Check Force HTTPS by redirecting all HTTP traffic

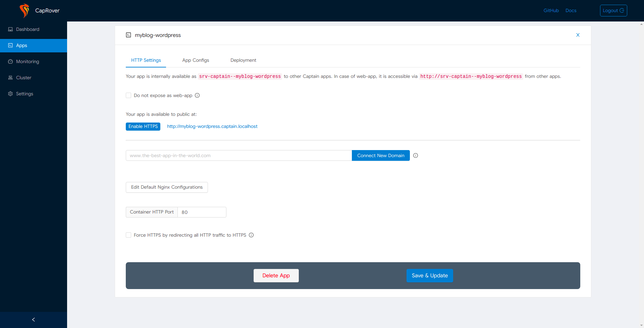[128, 235]
